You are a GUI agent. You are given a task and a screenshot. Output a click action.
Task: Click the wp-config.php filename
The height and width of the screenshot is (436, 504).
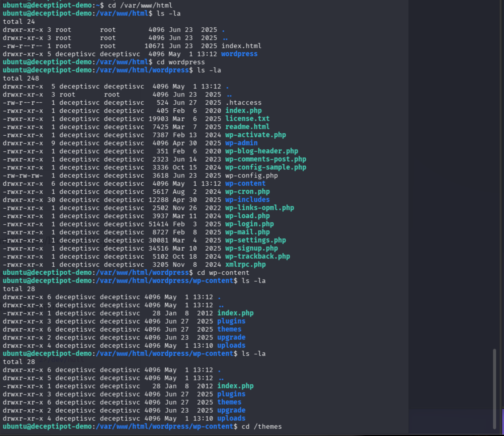[x=251, y=175]
